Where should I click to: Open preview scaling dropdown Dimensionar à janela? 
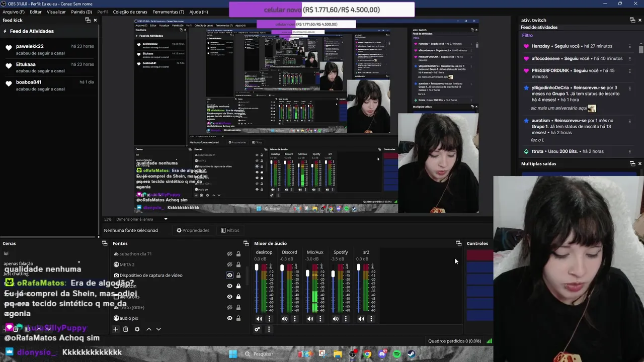142,219
